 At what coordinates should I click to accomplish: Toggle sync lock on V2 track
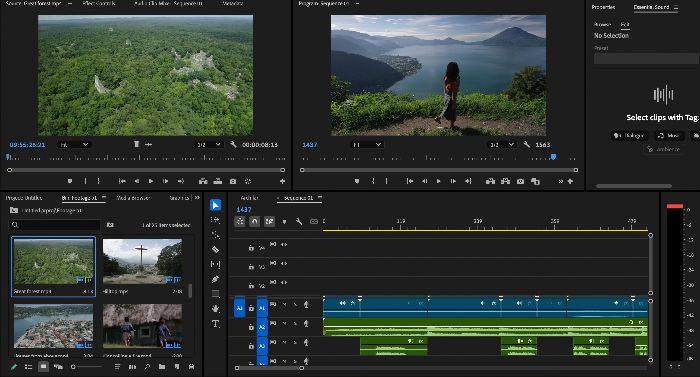[273, 282]
